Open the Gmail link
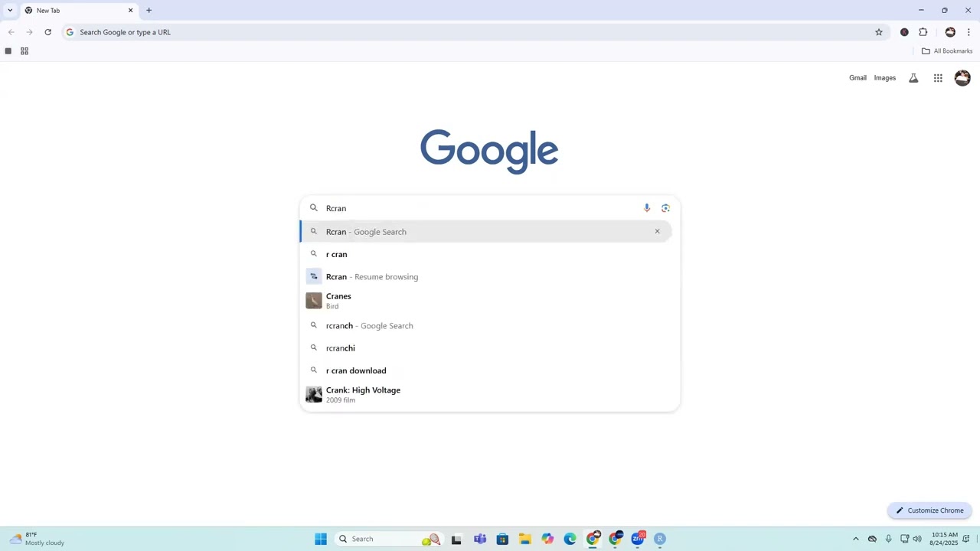 pyautogui.click(x=857, y=78)
